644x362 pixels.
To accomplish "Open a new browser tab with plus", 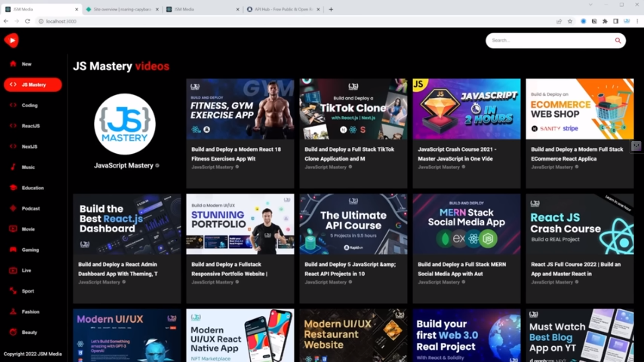I will 331,9.
